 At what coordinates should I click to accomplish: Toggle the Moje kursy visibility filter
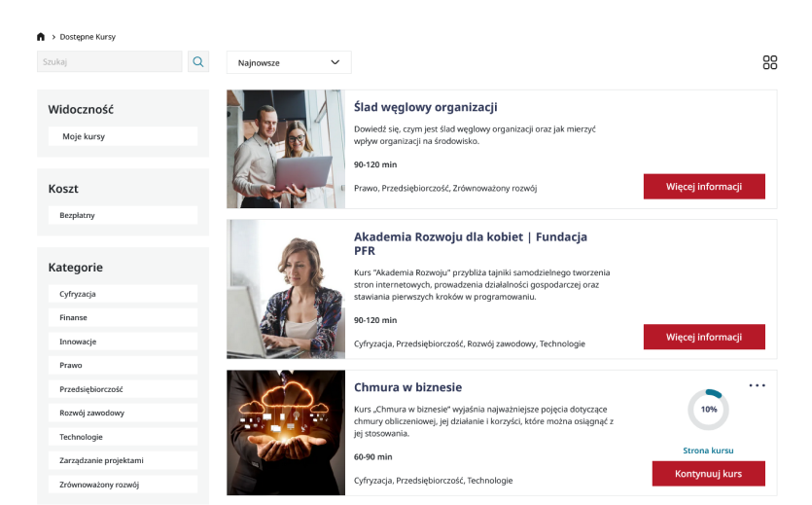[x=123, y=136]
